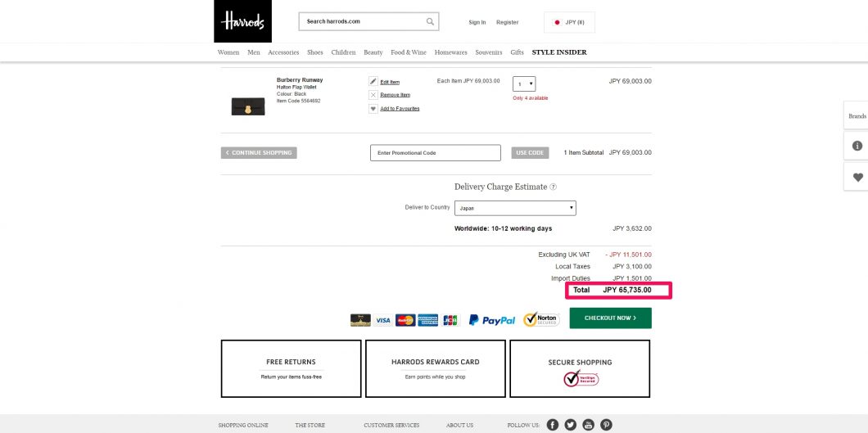Image resolution: width=868 pixels, height=433 pixels.
Task: Click the PayPal logo
Action: click(492, 320)
